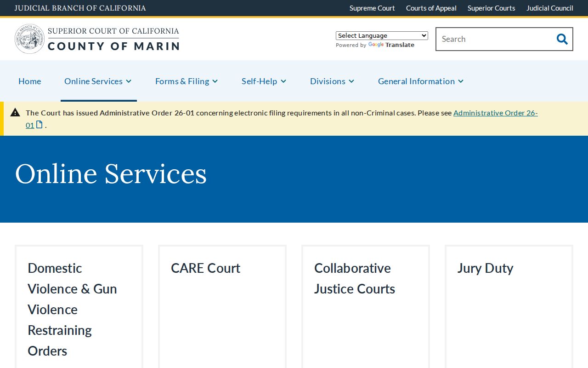Click the Online Services page heading
588x368 pixels.
pos(111,174)
